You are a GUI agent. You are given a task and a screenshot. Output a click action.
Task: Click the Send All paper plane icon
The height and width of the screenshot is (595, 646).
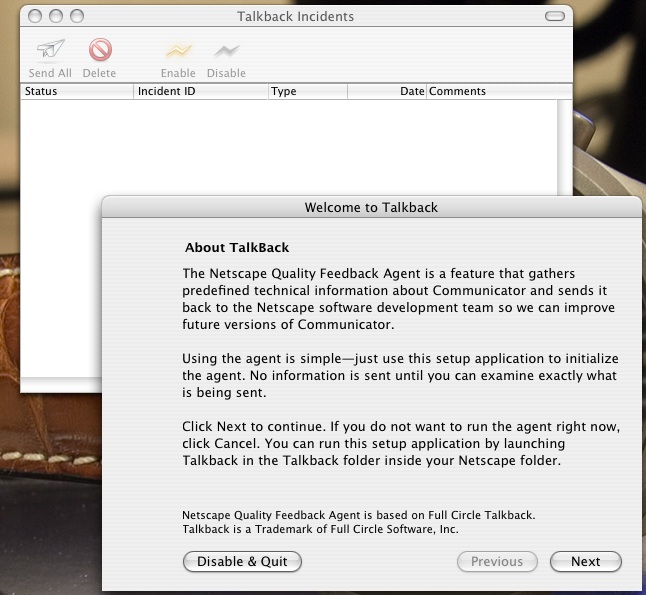[x=51, y=49]
